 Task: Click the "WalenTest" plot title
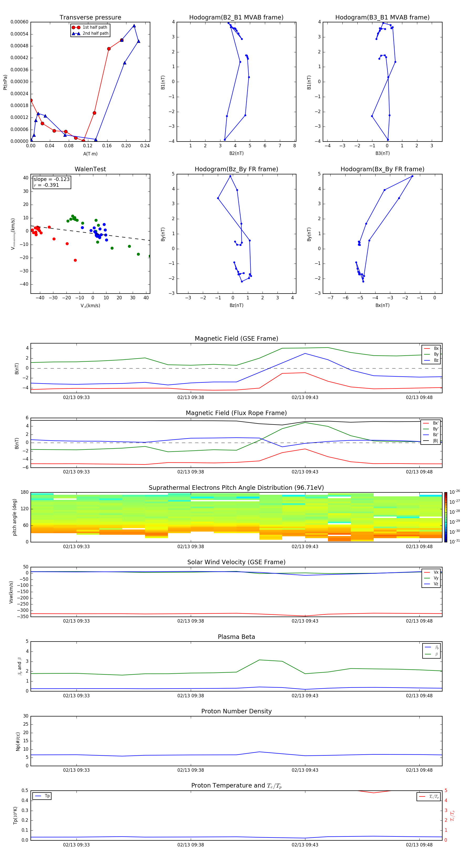90,169
